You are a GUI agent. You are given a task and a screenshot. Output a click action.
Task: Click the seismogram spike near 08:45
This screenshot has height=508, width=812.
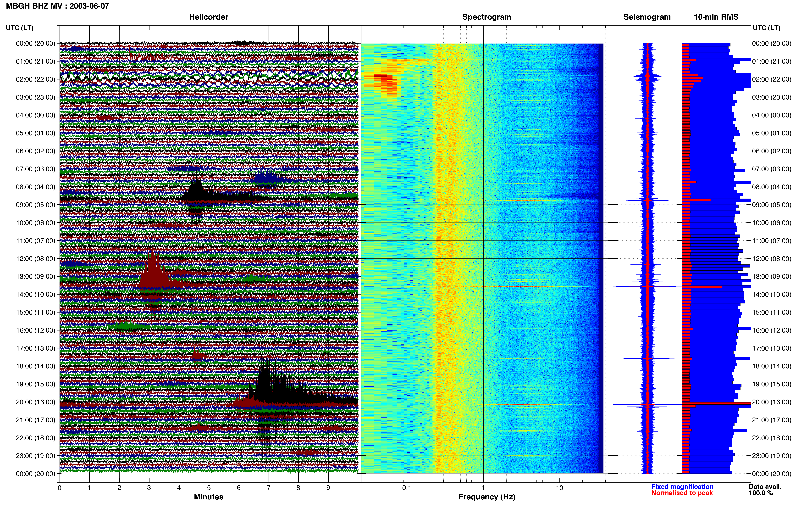click(x=647, y=200)
